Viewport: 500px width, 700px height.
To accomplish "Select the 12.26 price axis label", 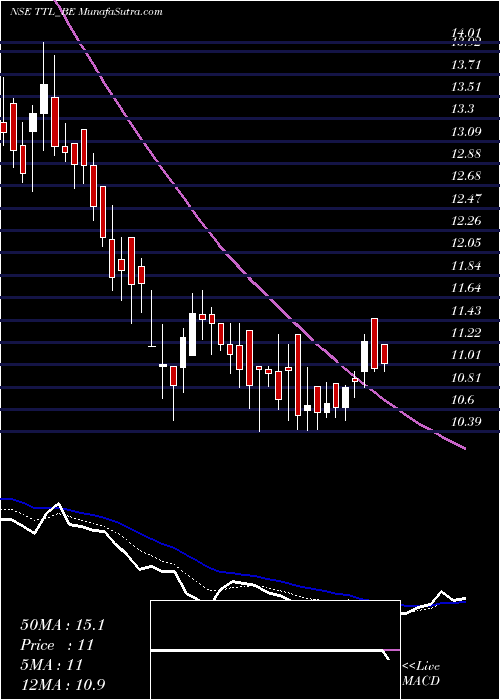I will (467, 221).
